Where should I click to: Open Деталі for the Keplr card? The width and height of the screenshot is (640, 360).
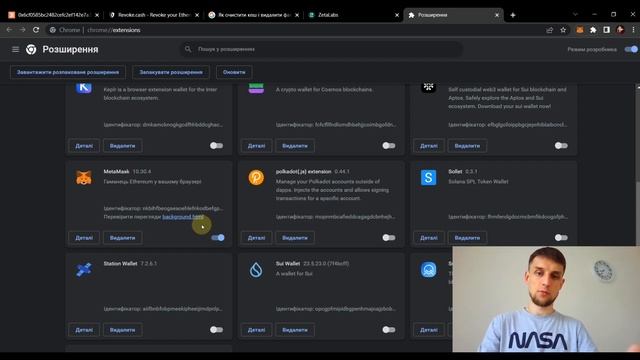(84, 146)
